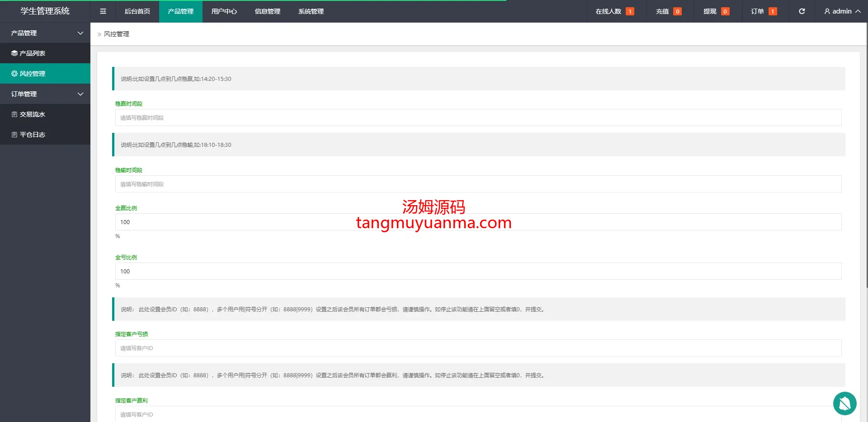Focus the 稳赢时间段 input field
The image size is (868, 422).
click(x=478, y=117)
